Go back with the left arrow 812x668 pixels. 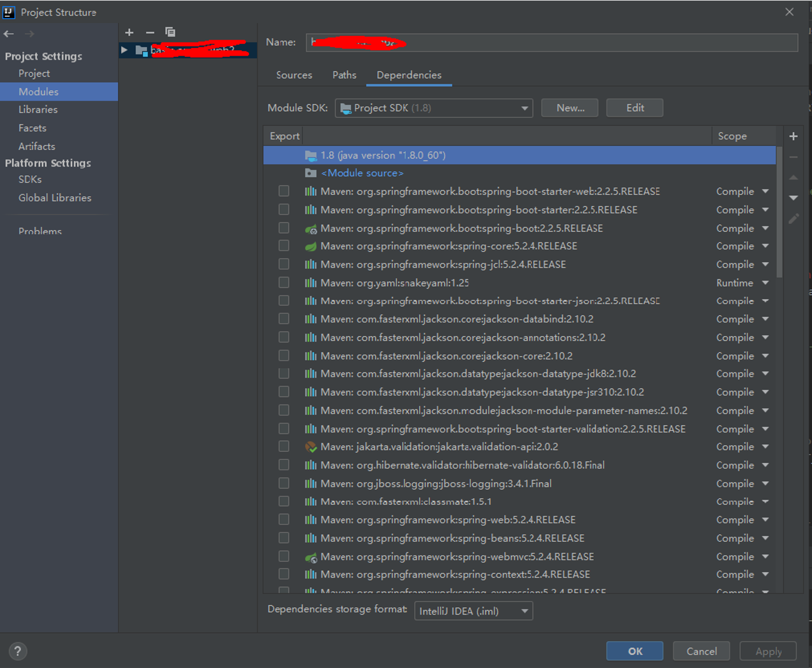pyautogui.click(x=9, y=34)
